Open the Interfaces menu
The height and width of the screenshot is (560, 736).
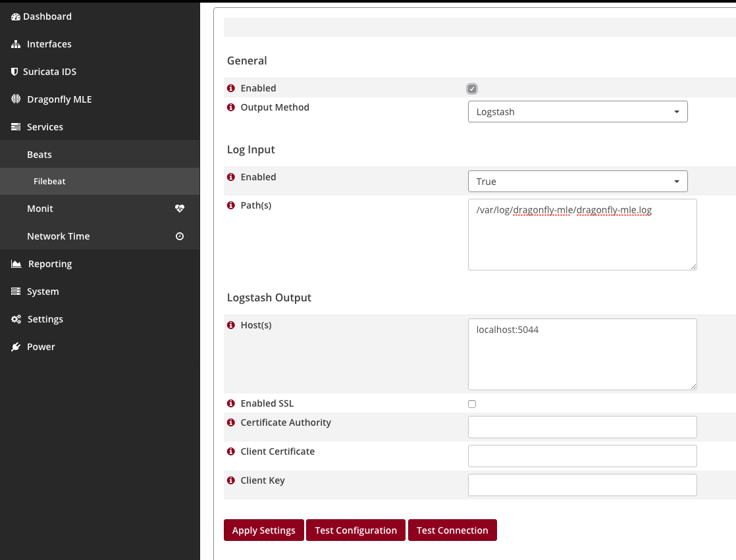(99, 44)
